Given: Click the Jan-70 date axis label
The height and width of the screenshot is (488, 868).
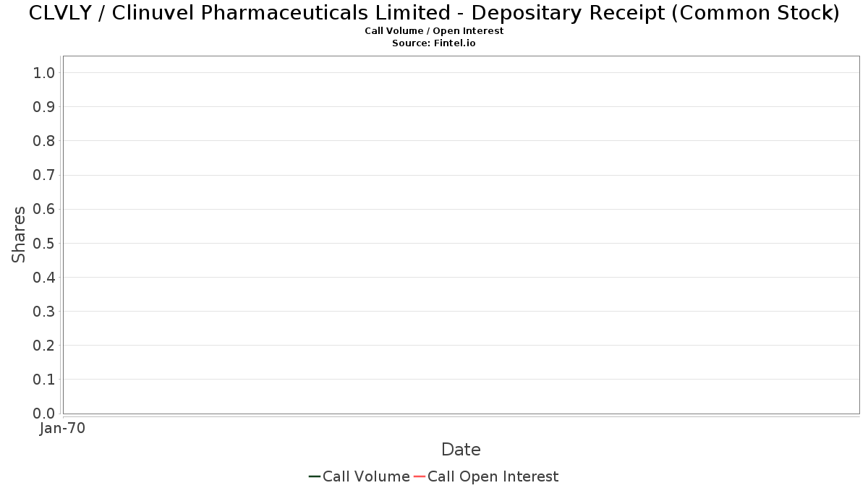Looking at the screenshot, I should [x=63, y=428].
